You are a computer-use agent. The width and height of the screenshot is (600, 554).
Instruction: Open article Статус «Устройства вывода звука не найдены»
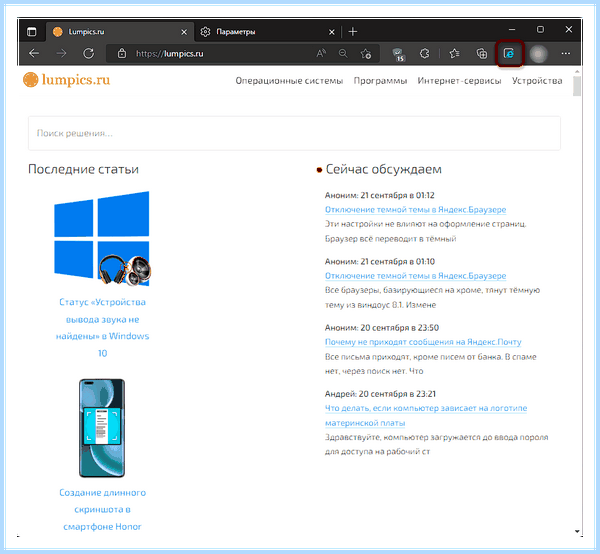point(102,328)
